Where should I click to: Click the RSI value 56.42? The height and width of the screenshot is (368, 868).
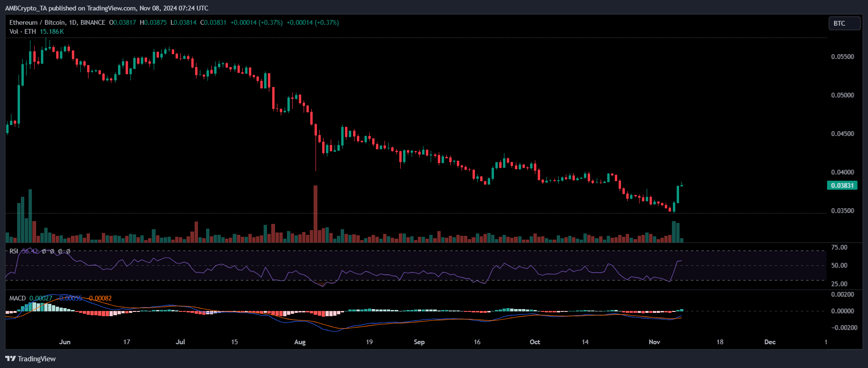(x=30, y=251)
